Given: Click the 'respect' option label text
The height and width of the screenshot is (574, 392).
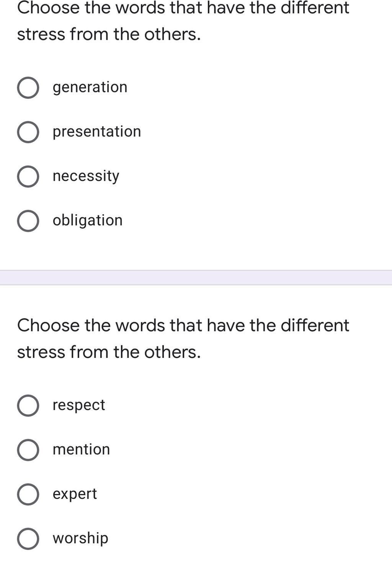Looking at the screenshot, I should point(79,405).
